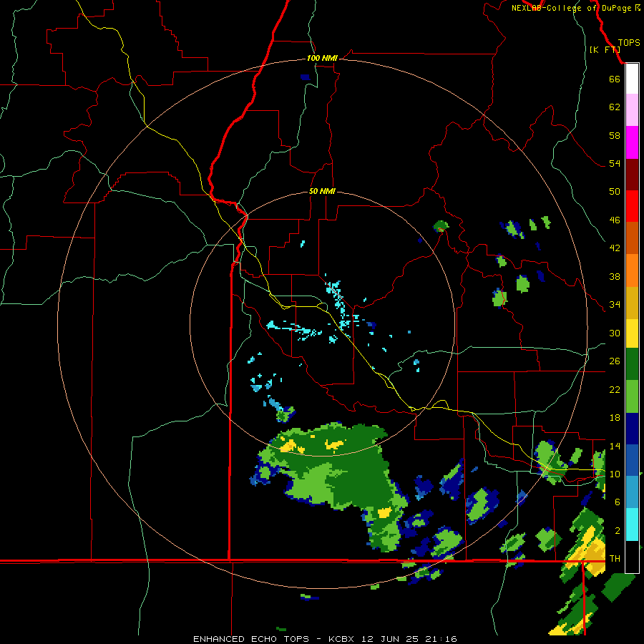Click the "NEXLAB-College of DuPage" credit text
The width and height of the screenshot is (644, 644).
572,8
